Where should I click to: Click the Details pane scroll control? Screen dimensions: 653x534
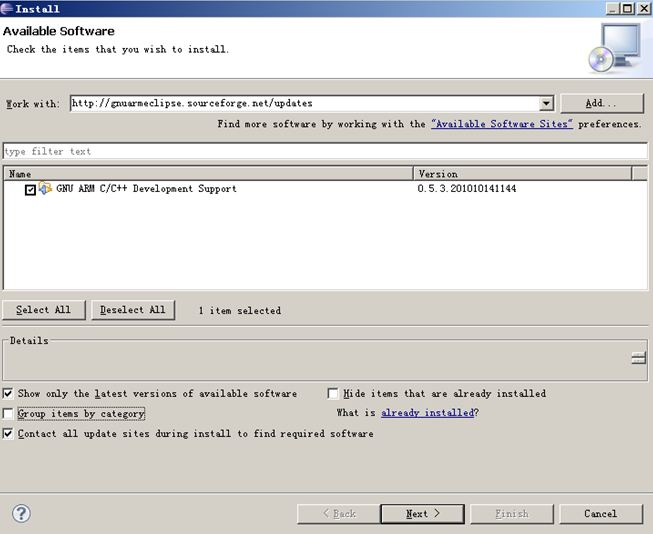[638, 358]
